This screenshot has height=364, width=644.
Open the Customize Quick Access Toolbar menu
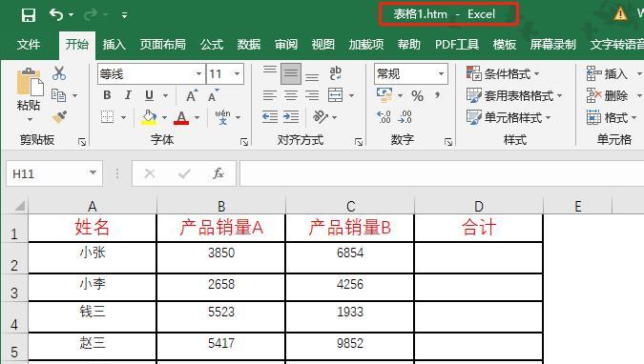pyautogui.click(x=124, y=15)
